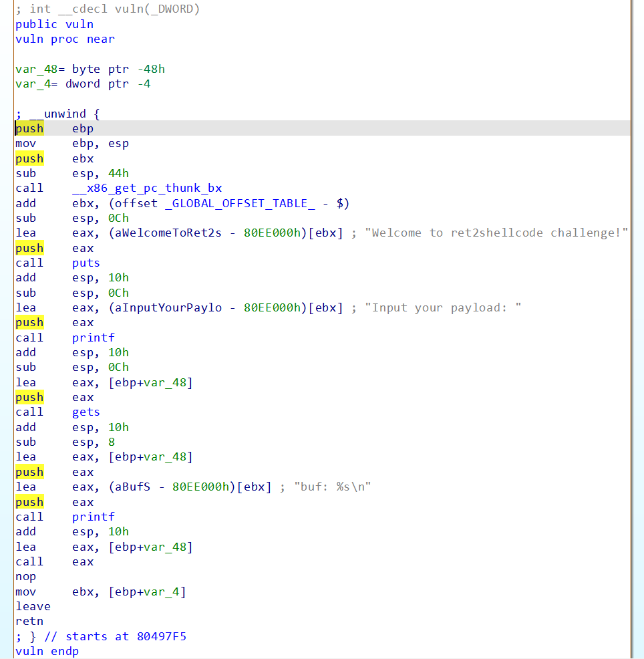Screen dimensions: 644x659
Task: Click 'lea eax, [ebp+var_48]' before call eax
Action: click(x=104, y=547)
